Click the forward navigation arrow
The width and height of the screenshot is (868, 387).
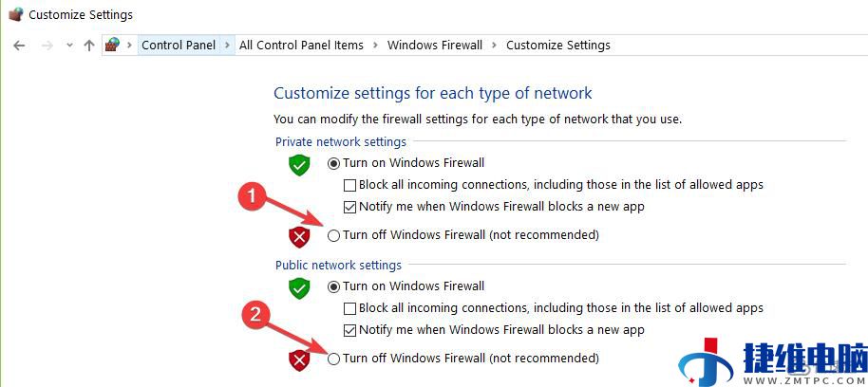tap(47, 46)
